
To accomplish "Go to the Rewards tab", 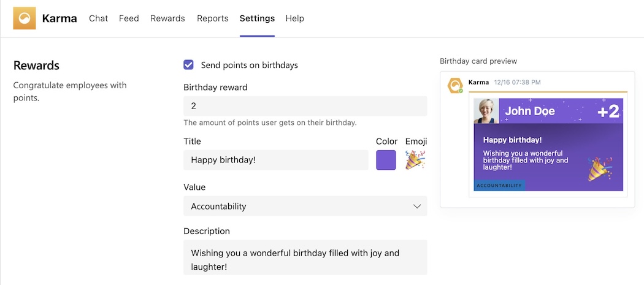I will tap(167, 18).
